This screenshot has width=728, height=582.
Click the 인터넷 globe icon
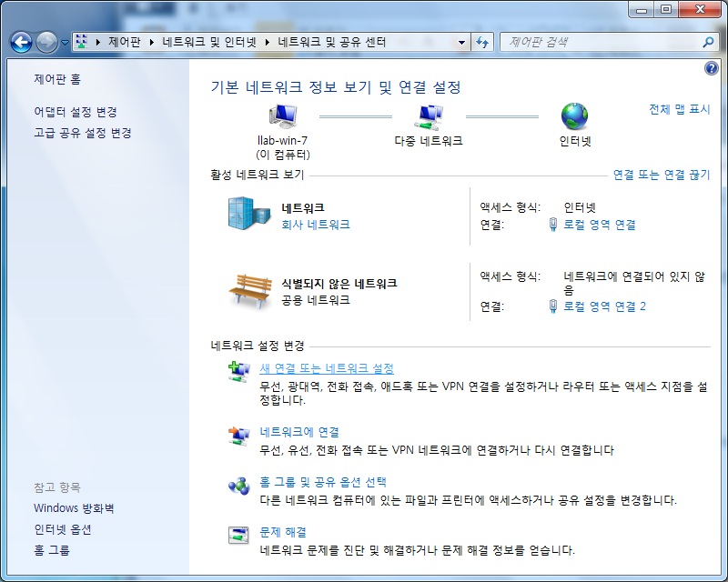point(574,116)
